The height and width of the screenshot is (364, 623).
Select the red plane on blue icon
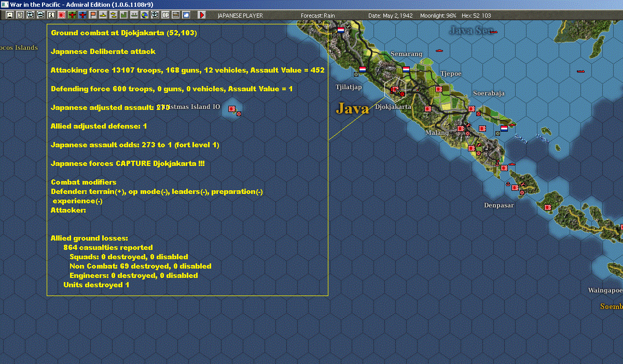coord(83,15)
